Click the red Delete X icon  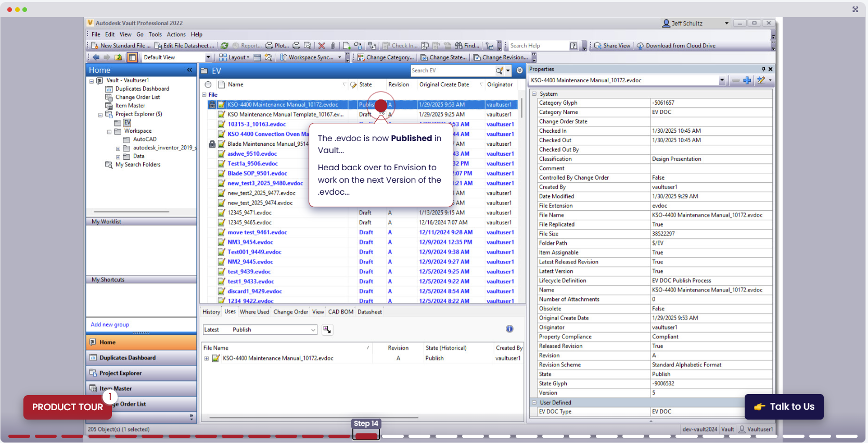[322, 46]
